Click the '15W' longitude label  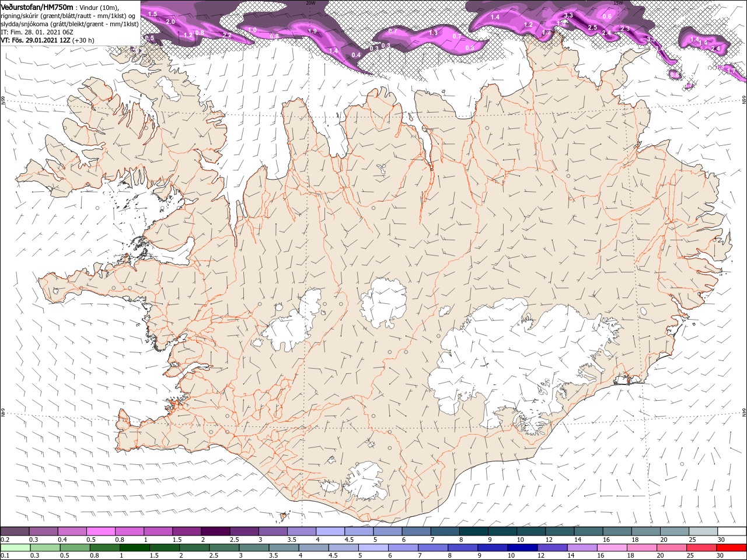pos(618,3)
